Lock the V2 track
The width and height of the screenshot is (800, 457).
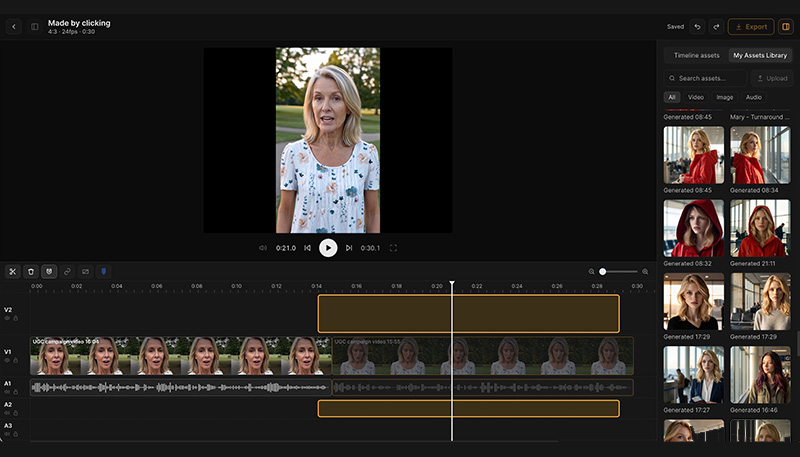15,318
